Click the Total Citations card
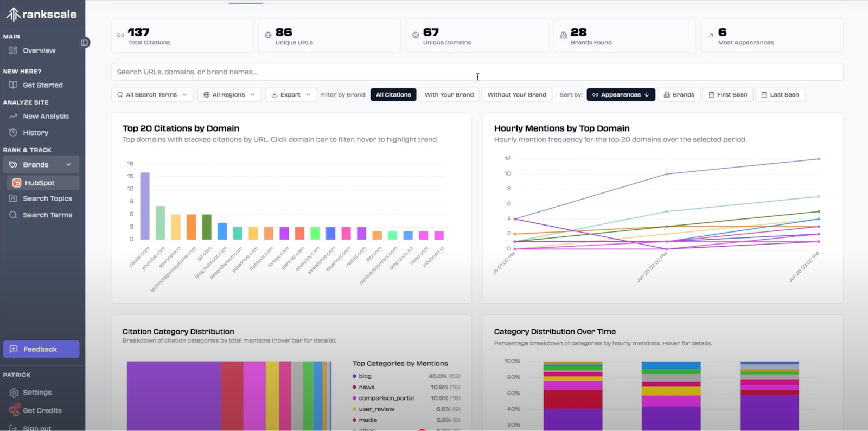This screenshot has height=431, width=868. (182, 35)
